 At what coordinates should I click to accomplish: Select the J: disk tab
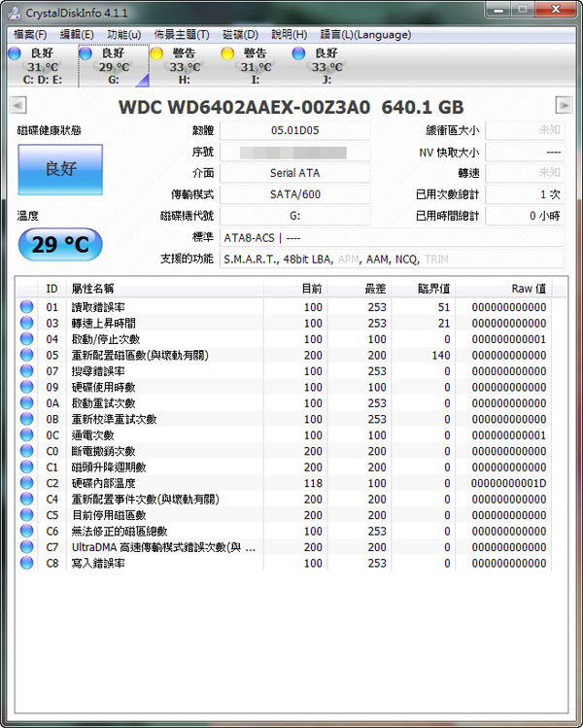(326, 66)
